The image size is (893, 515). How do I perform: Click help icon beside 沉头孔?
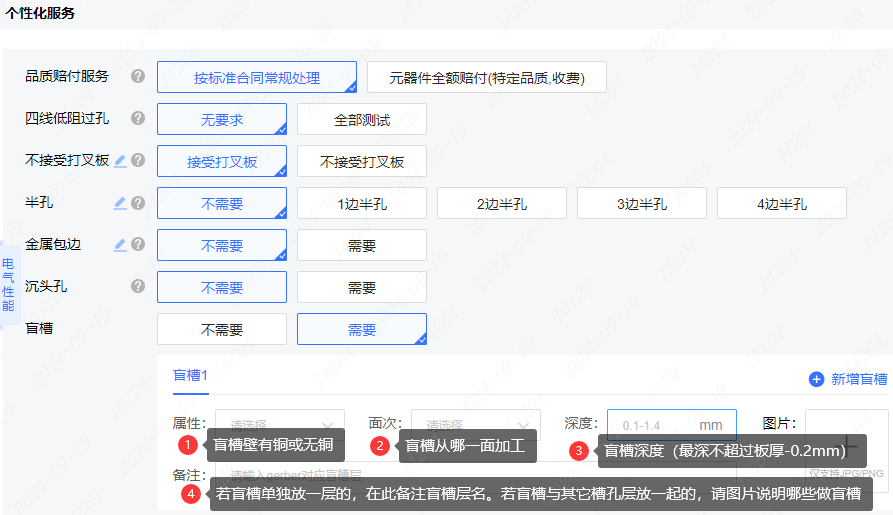coord(138,286)
